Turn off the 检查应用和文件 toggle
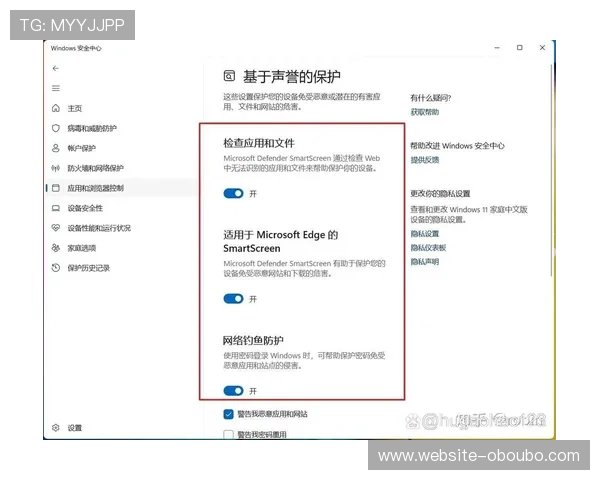The width and height of the screenshot is (600, 480). click(x=233, y=193)
